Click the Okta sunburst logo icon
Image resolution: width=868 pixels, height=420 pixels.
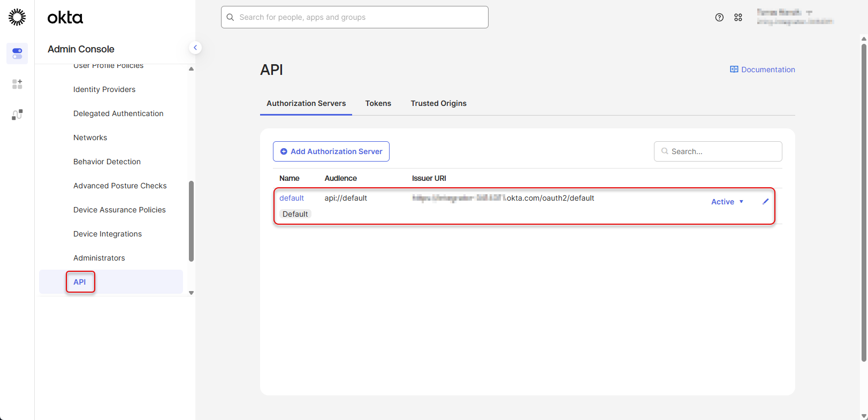click(17, 17)
